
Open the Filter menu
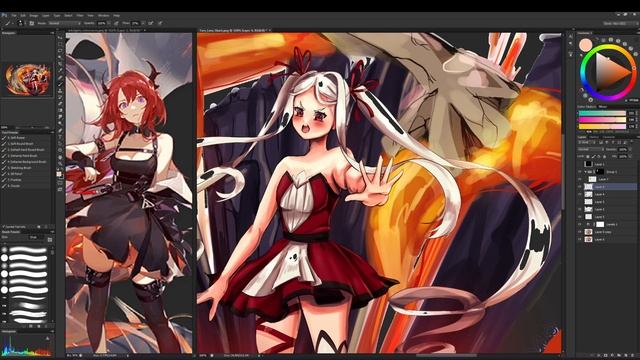point(80,16)
